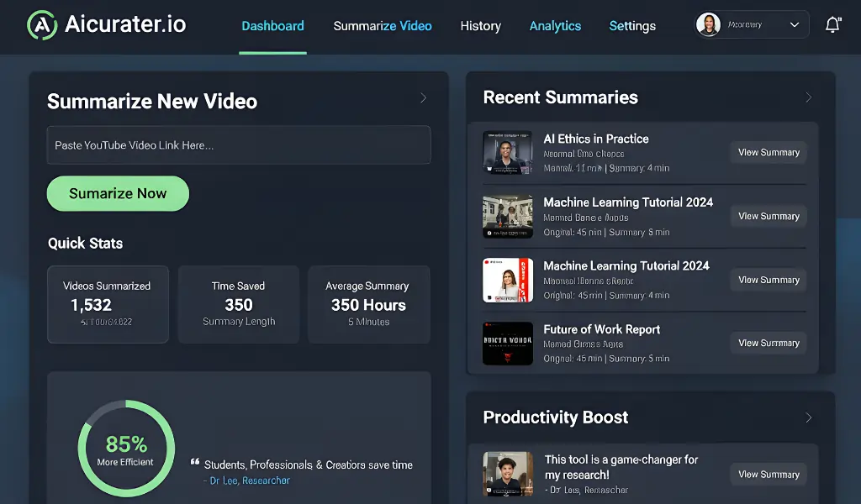861x504 pixels.
Task: Expand the Productivity Boost section
Action: (809, 417)
